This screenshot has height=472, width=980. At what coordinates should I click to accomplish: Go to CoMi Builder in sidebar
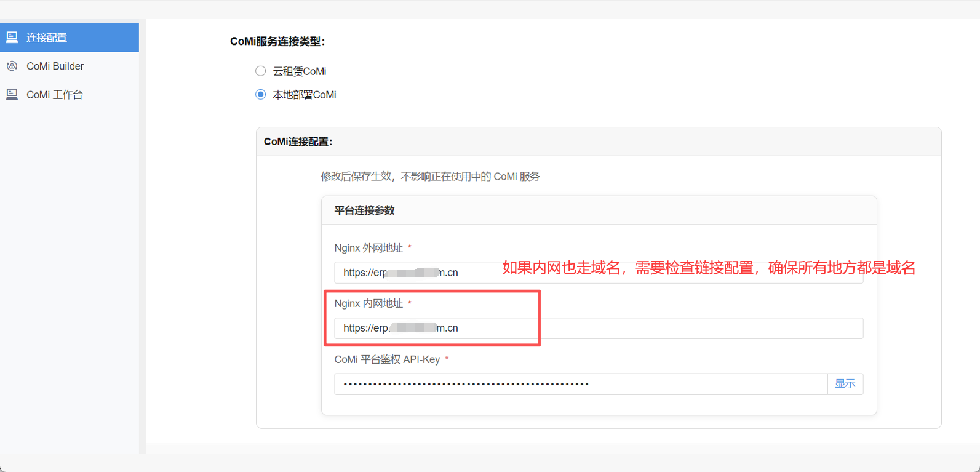[x=70, y=66]
